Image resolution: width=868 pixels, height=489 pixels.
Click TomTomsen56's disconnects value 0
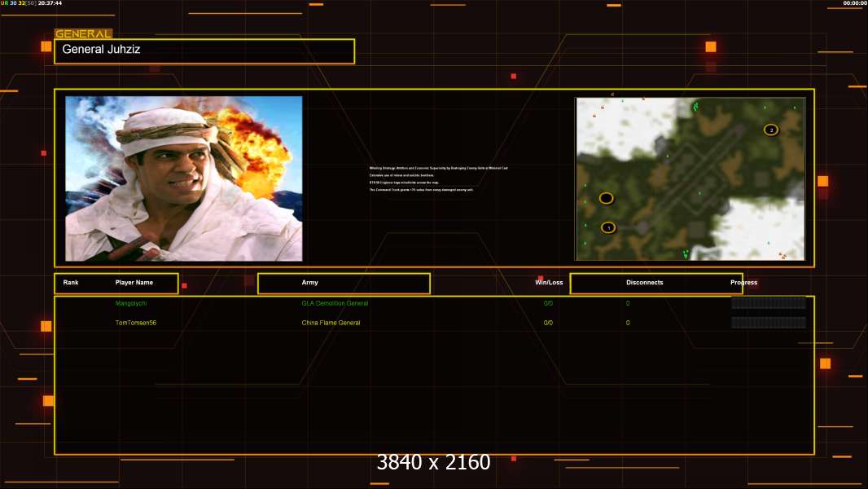(x=628, y=323)
